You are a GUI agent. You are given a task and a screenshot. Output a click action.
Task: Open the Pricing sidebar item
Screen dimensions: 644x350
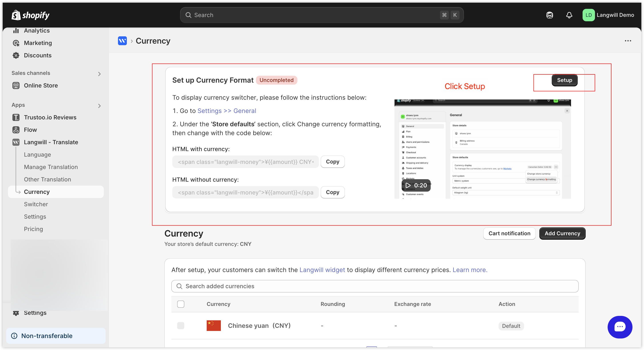pyautogui.click(x=33, y=229)
